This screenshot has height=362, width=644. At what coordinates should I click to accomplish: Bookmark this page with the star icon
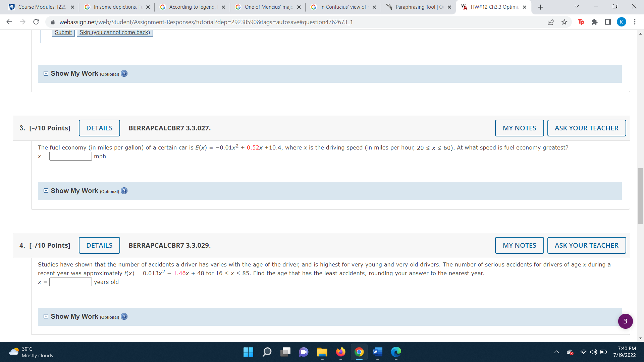(564, 22)
